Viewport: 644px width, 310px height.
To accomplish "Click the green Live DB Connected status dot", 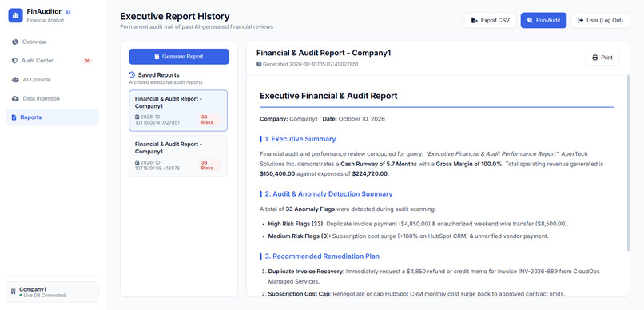I will [x=21, y=295].
